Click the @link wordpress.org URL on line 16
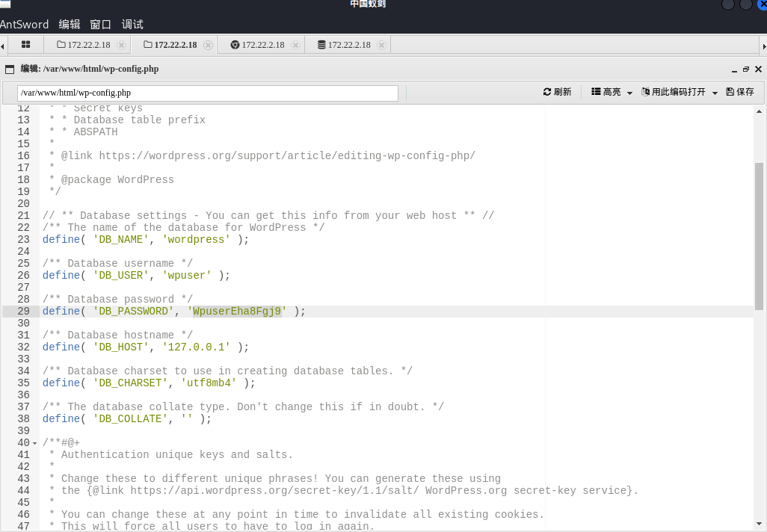Screen dimensions: 767x532 [x=287, y=156]
